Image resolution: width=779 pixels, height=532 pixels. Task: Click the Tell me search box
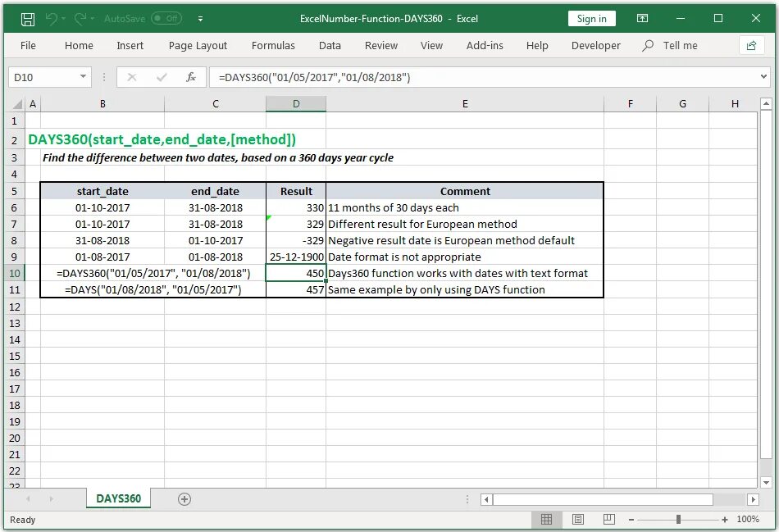coord(671,46)
